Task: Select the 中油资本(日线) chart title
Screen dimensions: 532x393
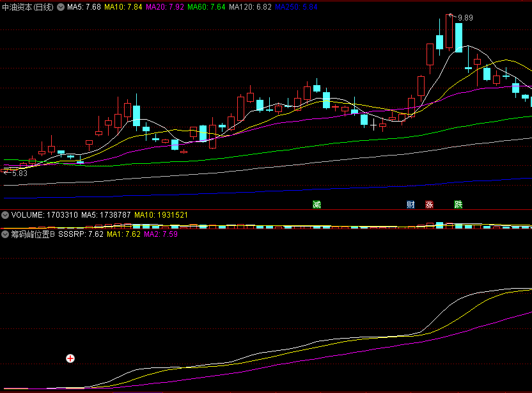Action: (x=28, y=7)
